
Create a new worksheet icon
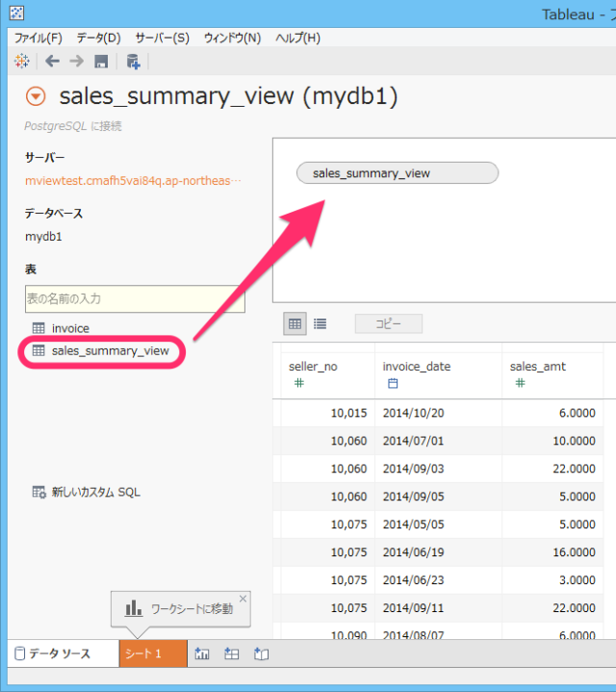(x=202, y=654)
